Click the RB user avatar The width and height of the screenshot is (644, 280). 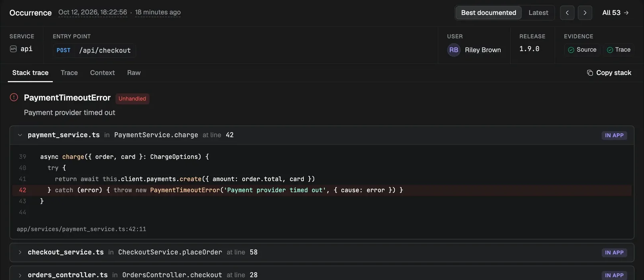pos(454,50)
